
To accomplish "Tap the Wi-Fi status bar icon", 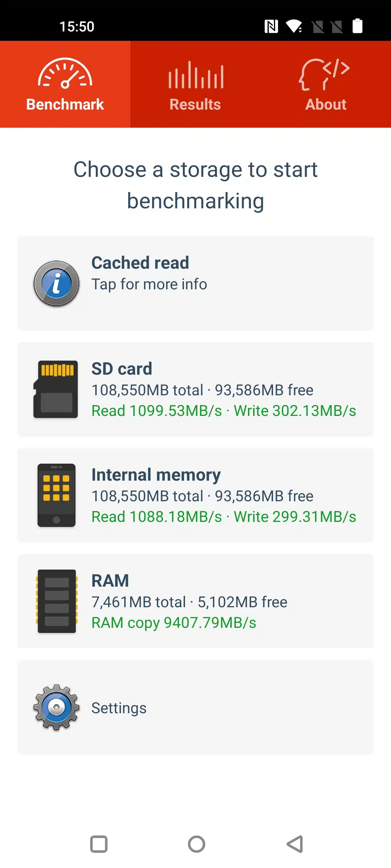I will click(x=294, y=26).
